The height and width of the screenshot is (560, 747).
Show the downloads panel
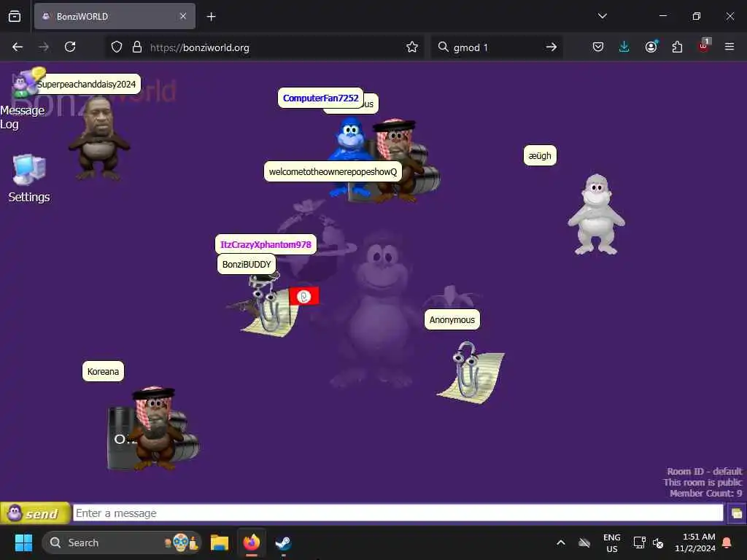click(x=624, y=47)
